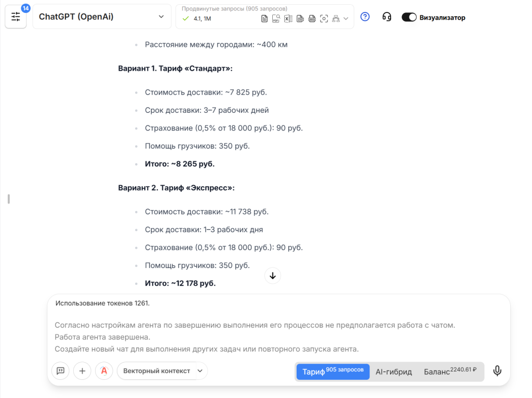Open the ChatGPT (OpenAi) model dropdown
Viewport: 532px width, 398px height.
point(102,17)
